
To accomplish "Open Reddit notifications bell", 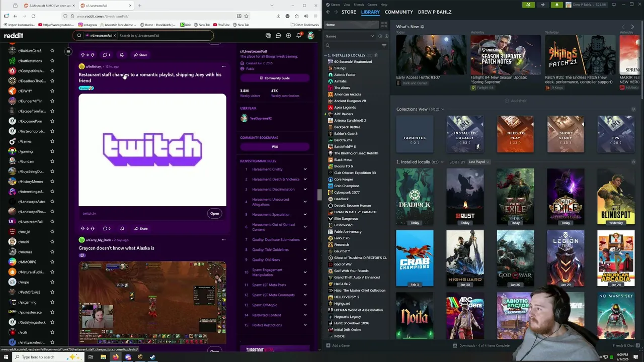I will 298,36.
